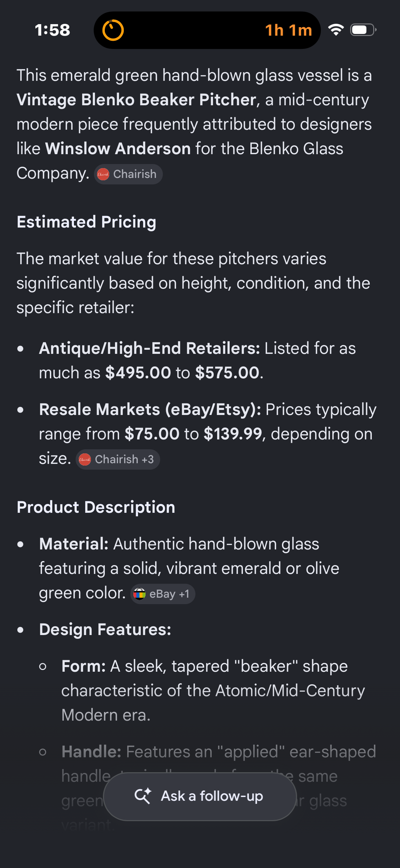Tap the Winslow Anderson bold name
Image resolution: width=400 pixels, height=868 pixels.
click(x=118, y=149)
